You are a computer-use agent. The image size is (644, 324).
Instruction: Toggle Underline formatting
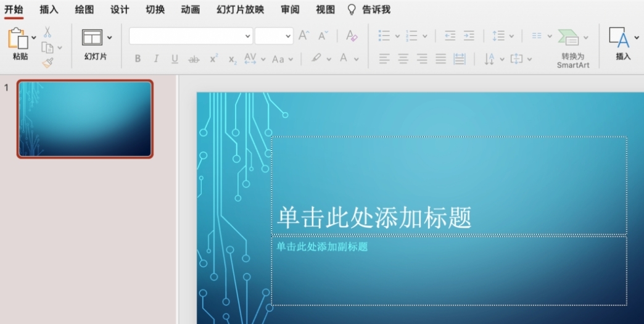click(x=175, y=59)
